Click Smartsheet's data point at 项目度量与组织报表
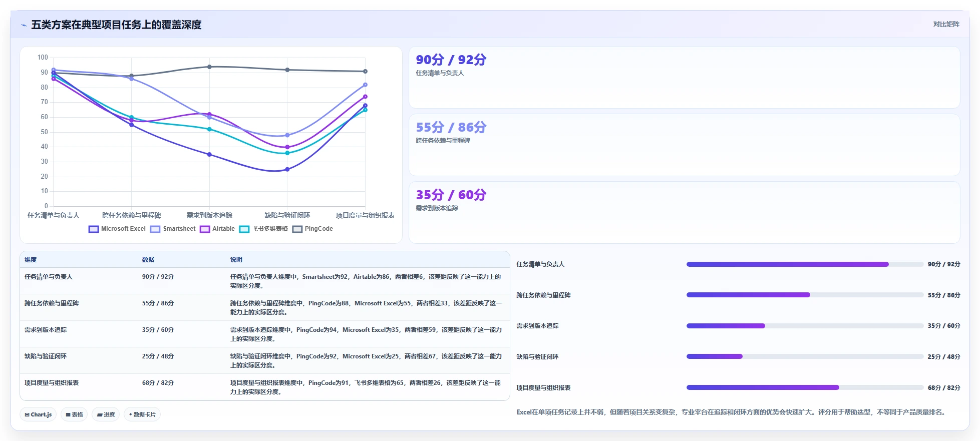 pos(365,85)
